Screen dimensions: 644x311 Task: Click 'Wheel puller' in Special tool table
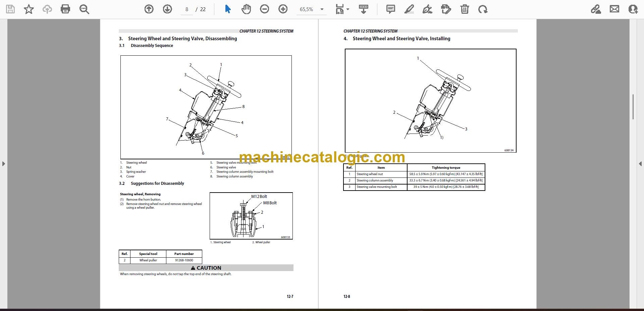click(148, 260)
